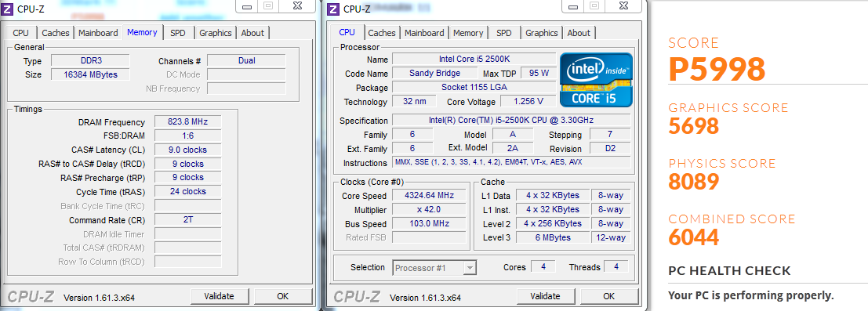Click the Threads count field
The height and width of the screenshot is (311, 868).
pyautogui.click(x=616, y=266)
